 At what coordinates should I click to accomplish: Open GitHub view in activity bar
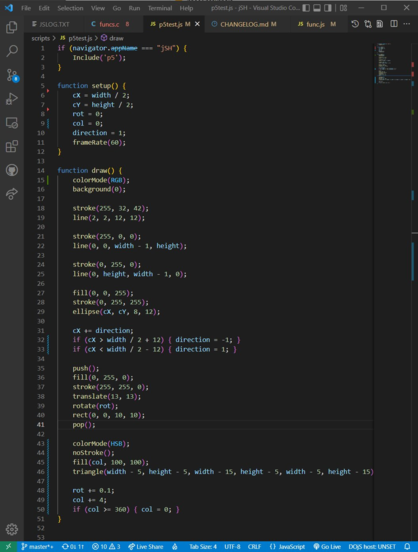tap(12, 170)
